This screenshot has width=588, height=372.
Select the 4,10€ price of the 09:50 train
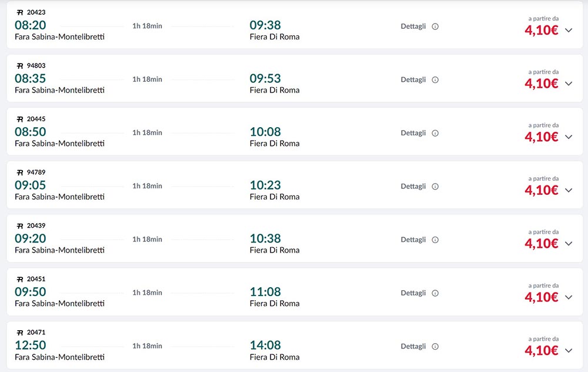coord(542,297)
